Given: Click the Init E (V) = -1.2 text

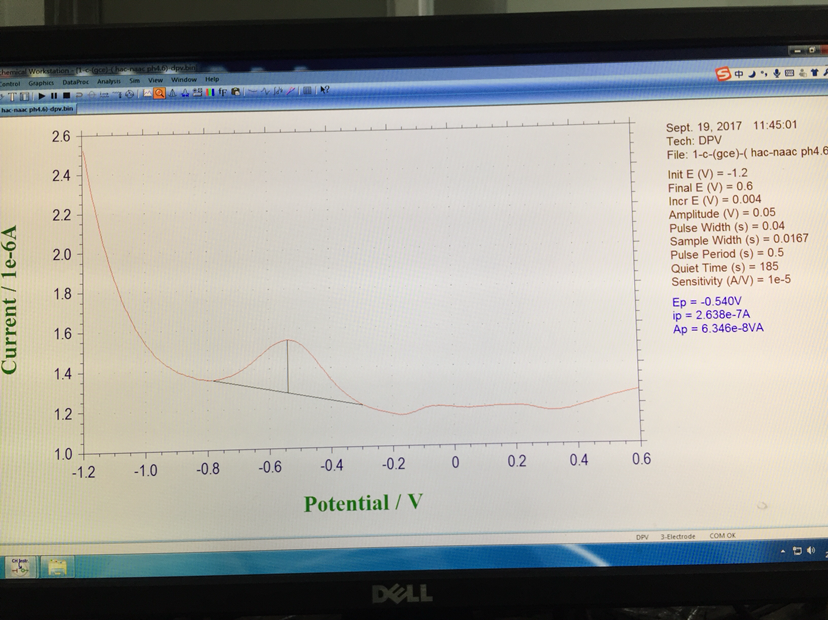Looking at the screenshot, I should (708, 174).
